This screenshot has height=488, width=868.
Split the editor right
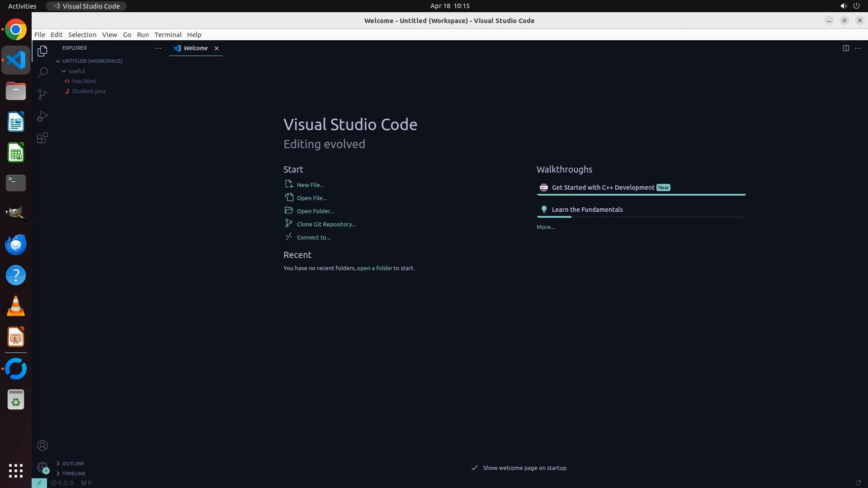(845, 48)
